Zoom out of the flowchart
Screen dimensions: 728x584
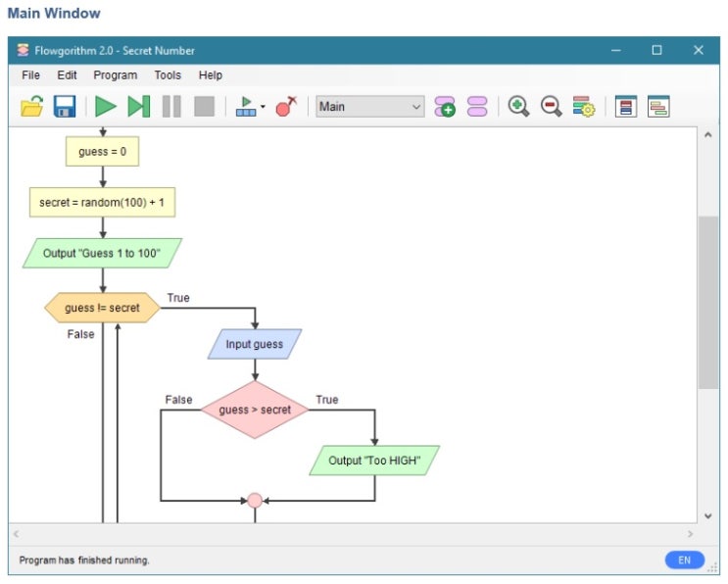(x=552, y=107)
